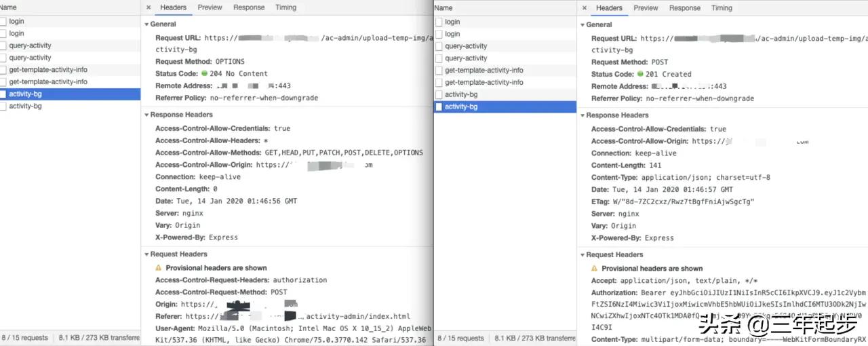The height and width of the screenshot is (346, 868).
Task: Open Preview tab in left panel
Action: [x=210, y=7]
